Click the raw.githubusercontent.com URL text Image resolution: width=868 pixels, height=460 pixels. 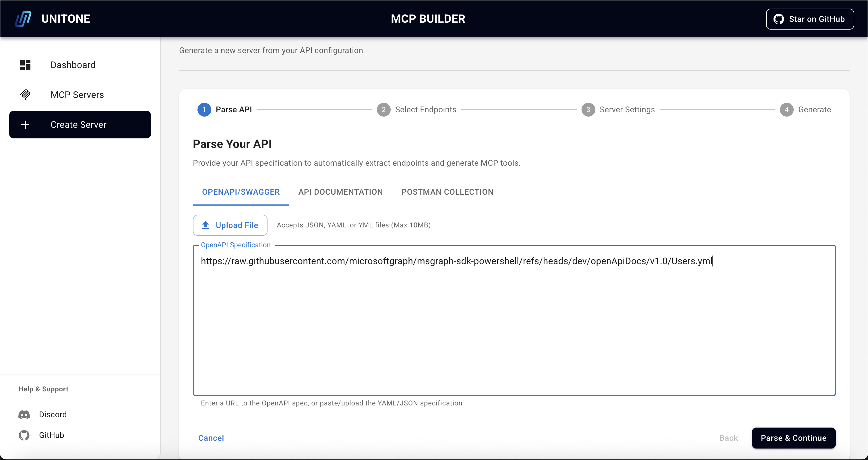pos(457,261)
